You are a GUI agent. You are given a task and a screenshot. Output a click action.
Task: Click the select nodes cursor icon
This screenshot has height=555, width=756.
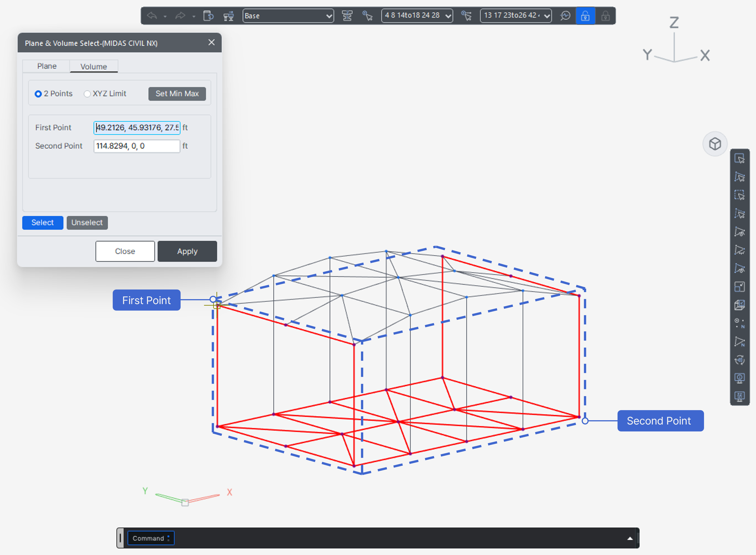[368, 16]
